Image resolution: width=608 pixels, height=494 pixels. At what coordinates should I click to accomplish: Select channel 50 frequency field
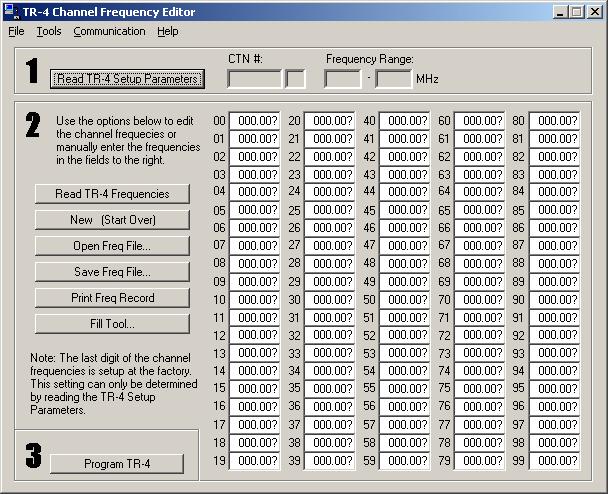404,299
